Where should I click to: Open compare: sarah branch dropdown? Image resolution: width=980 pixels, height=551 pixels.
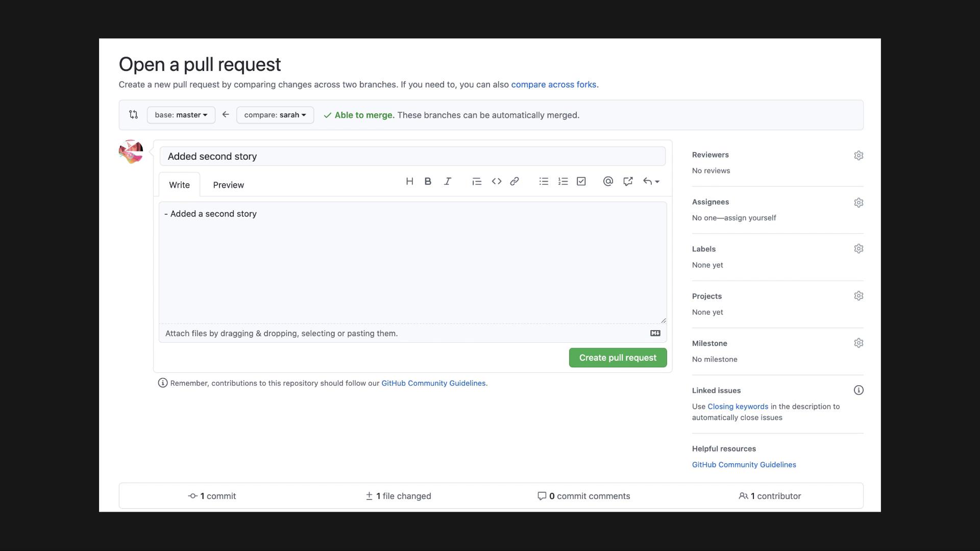(x=275, y=115)
